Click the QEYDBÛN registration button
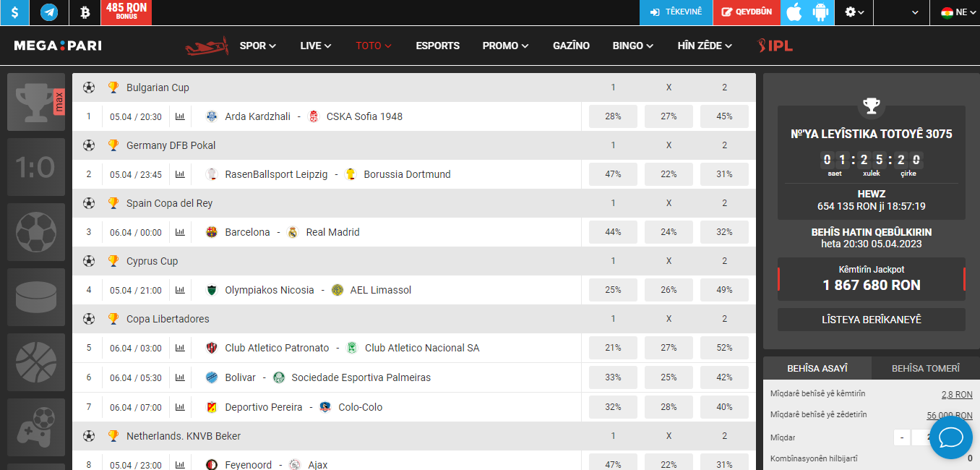Screen dimensions: 980x470 747,12
